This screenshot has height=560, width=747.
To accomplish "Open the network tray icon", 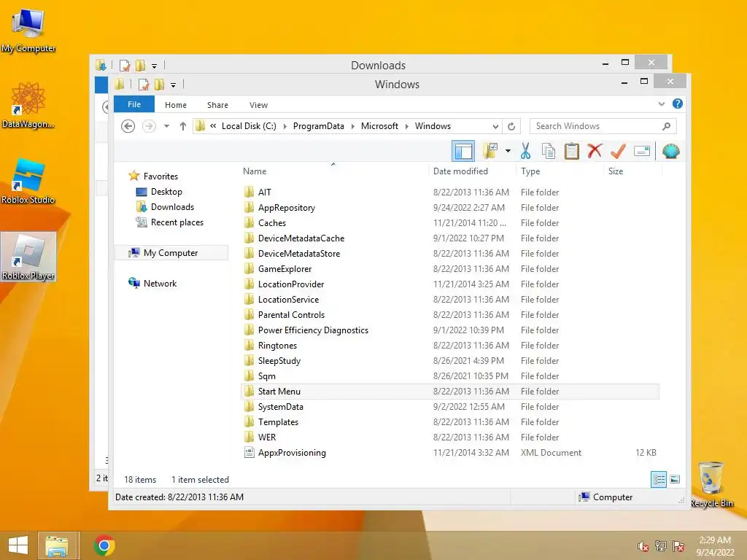I will 660,545.
